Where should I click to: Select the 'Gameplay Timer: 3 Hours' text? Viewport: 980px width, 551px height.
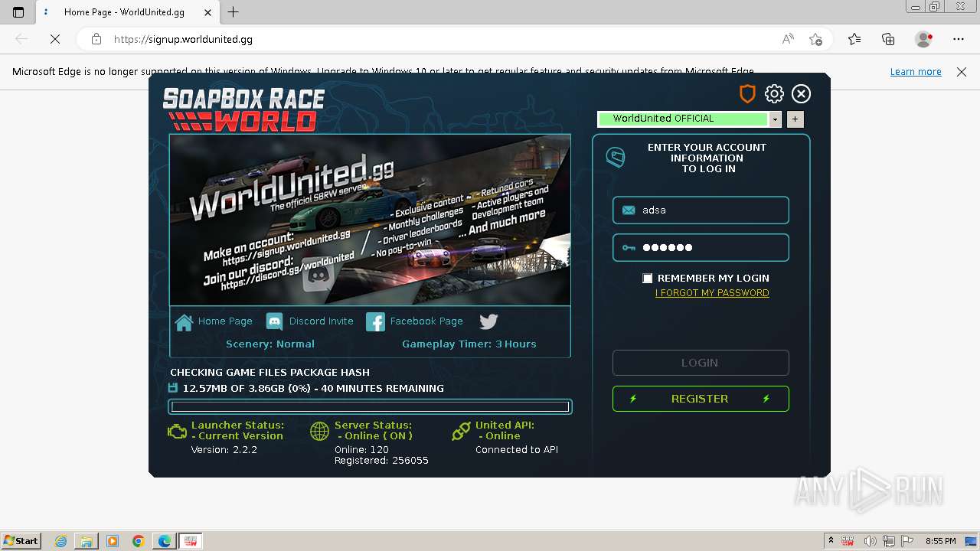469,344
